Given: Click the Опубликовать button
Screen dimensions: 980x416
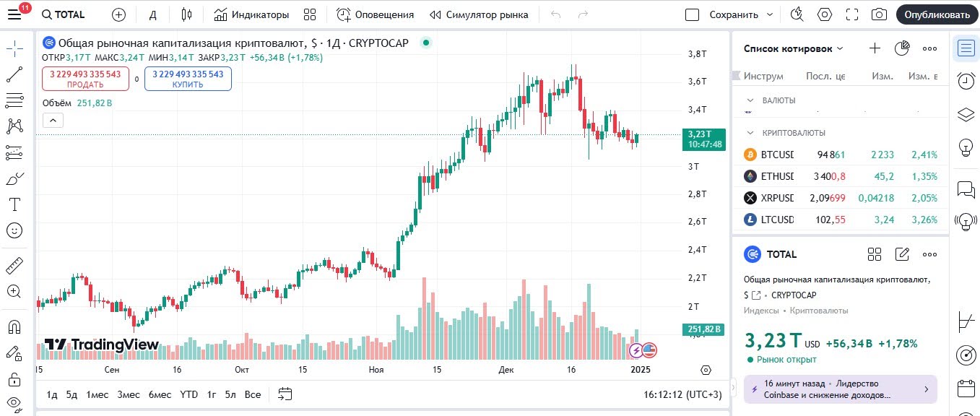Looking at the screenshot, I should tap(937, 14).
